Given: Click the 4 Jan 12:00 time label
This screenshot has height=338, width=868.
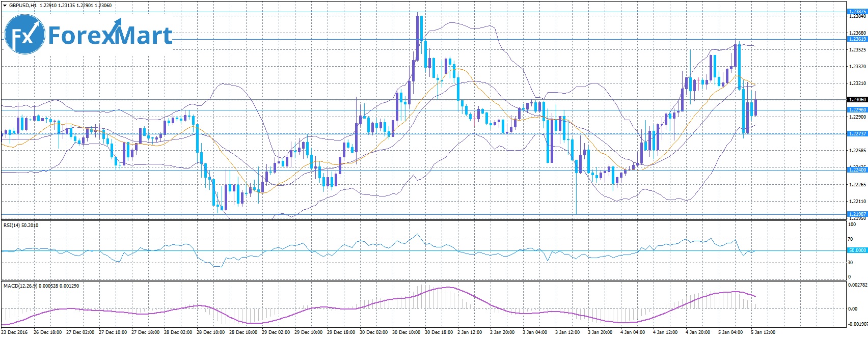Looking at the screenshot, I should click(x=666, y=332).
